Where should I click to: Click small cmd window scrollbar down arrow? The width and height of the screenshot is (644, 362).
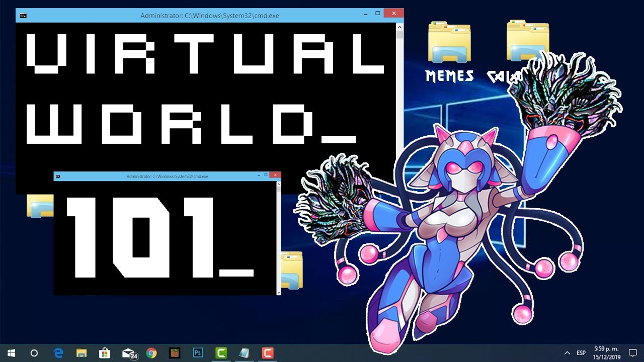pos(279,292)
